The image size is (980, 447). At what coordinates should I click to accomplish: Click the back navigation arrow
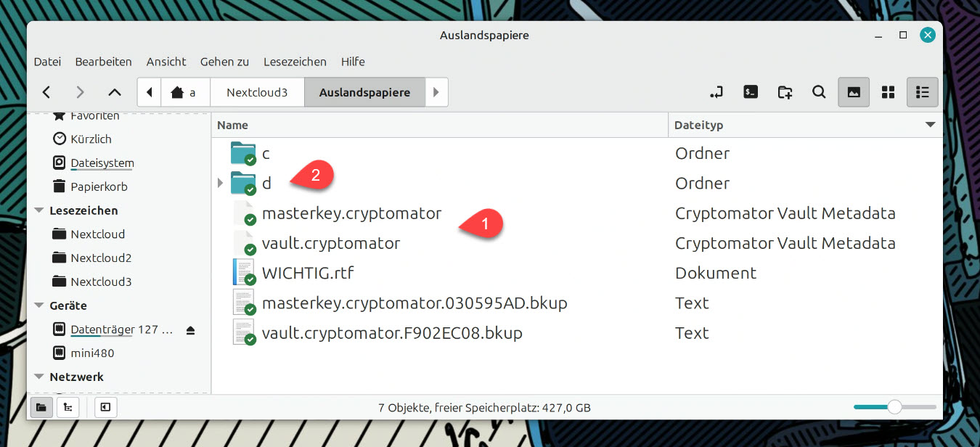coord(46,92)
